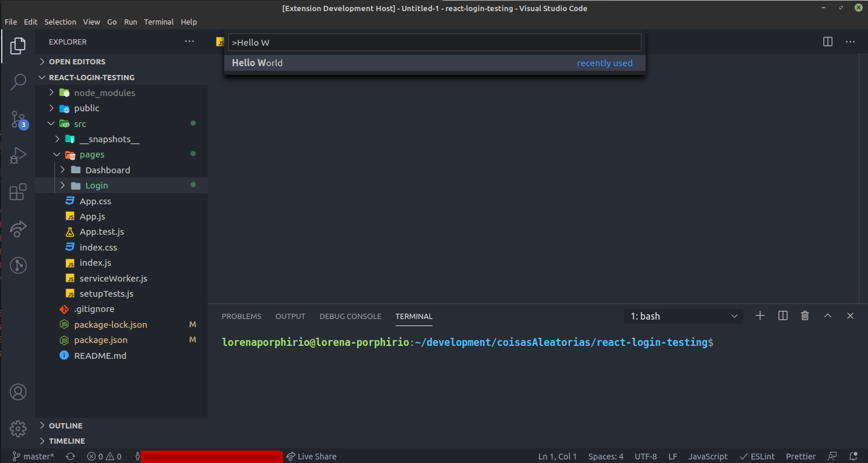Screen dimensions: 868x463
Task: Open the Explorer view in activity bar
Action: [x=18, y=46]
